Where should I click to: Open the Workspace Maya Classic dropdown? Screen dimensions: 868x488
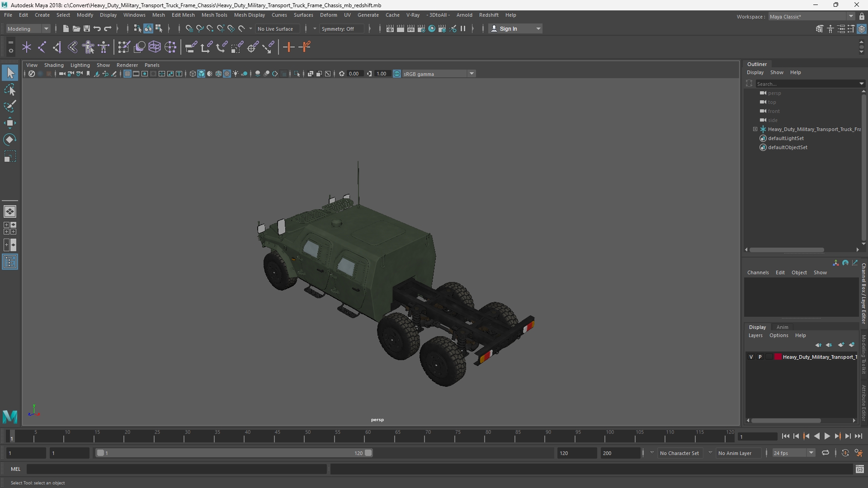point(811,16)
